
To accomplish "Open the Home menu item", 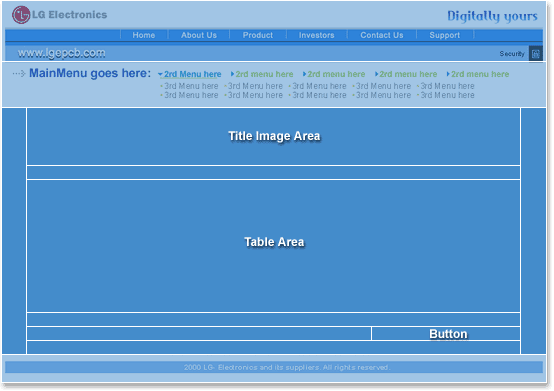I will (x=144, y=35).
